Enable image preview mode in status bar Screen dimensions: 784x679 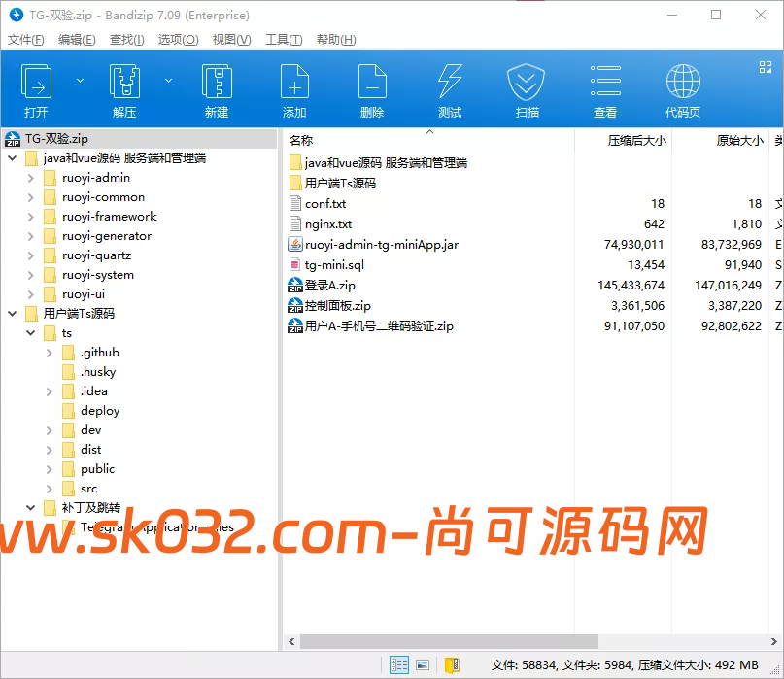point(423,664)
